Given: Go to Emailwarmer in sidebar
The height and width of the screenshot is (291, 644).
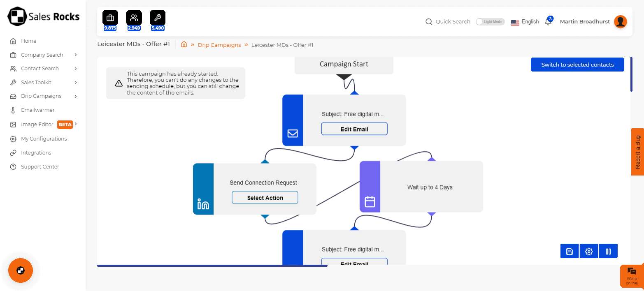Looking at the screenshot, I should [37, 110].
